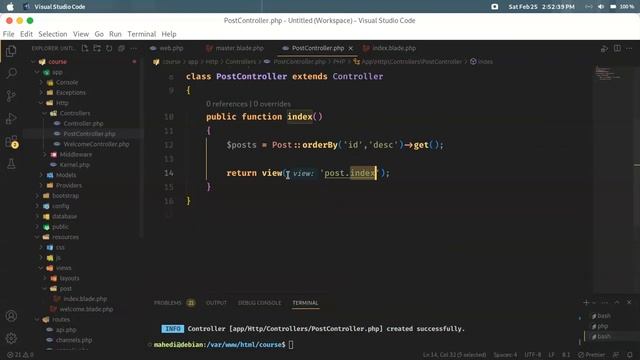Open the Source Control view
The height and width of the screenshot is (360, 640).
coord(11,96)
